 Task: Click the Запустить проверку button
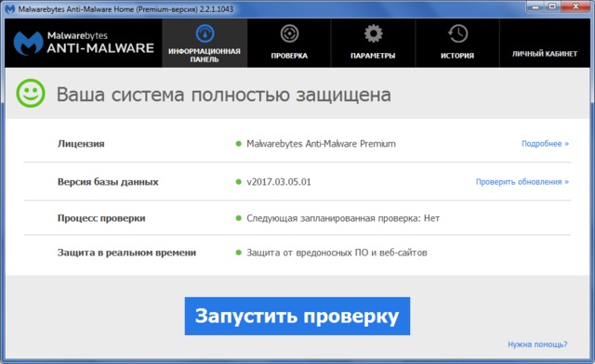(x=297, y=316)
